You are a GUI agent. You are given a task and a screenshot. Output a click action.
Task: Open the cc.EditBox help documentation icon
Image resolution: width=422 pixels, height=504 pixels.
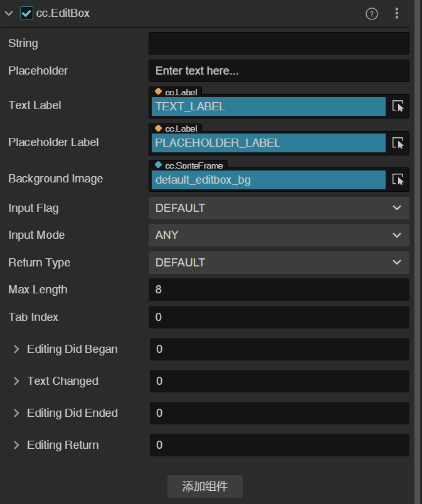coord(372,13)
